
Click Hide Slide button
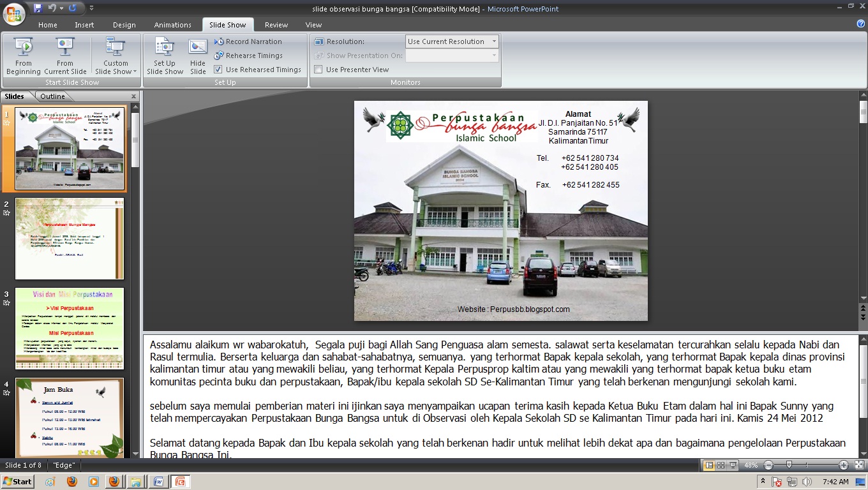(198, 56)
